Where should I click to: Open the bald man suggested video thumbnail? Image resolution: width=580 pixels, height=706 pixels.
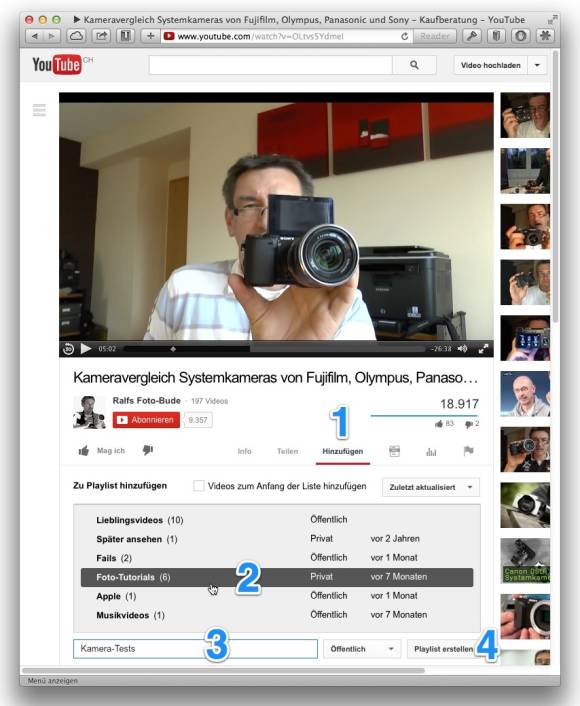pyautogui.click(x=525, y=394)
